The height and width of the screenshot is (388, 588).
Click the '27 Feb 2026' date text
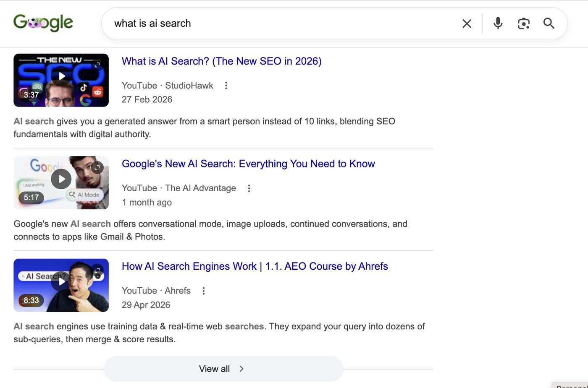coord(147,99)
